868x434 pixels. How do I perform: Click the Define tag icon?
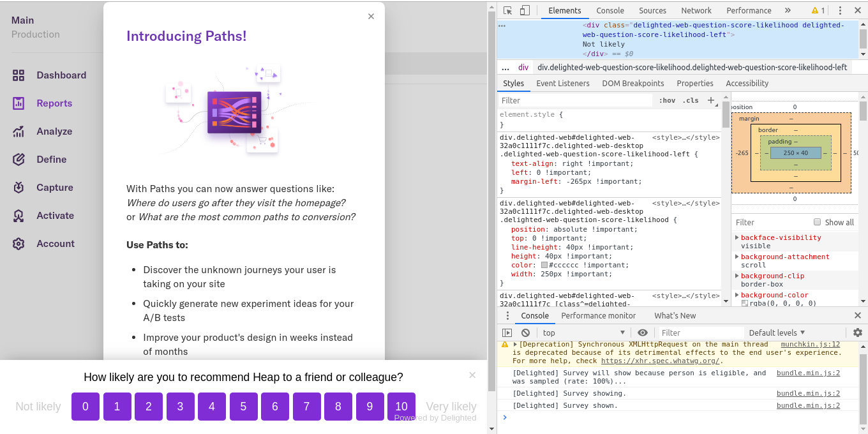tap(19, 160)
